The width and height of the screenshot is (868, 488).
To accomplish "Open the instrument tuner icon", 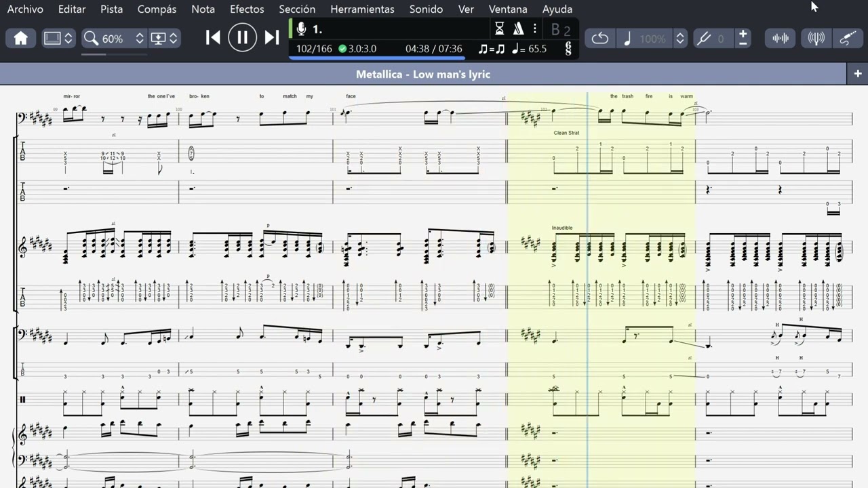I will pyautogui.click(x=816, y=39).
